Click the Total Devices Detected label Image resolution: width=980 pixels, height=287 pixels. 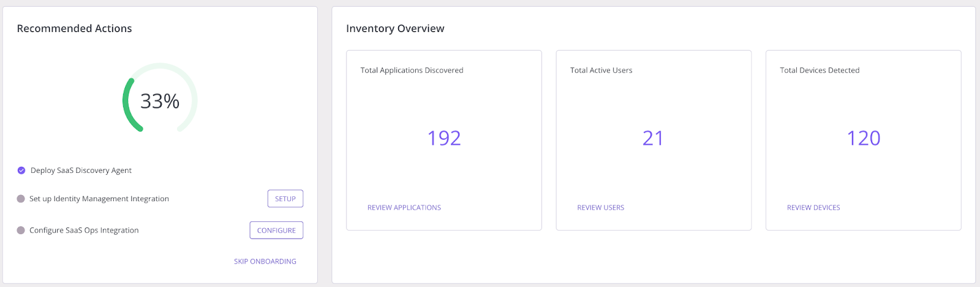(819, 71)
